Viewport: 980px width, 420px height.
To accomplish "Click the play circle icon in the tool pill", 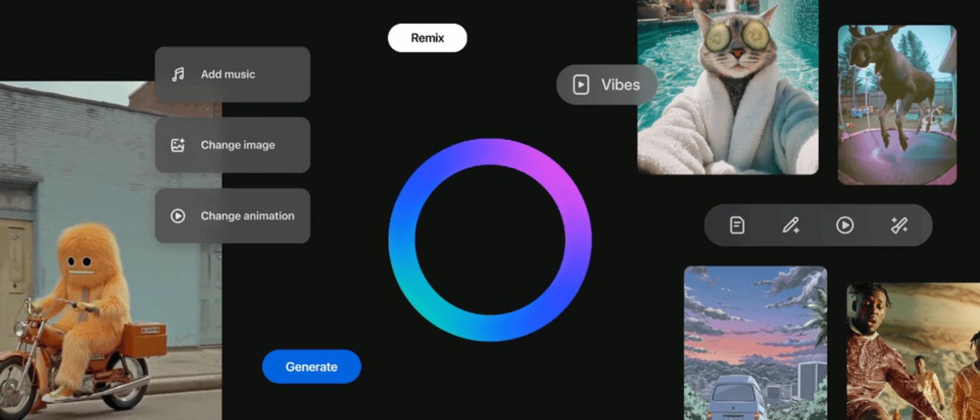I will [845, 225].
